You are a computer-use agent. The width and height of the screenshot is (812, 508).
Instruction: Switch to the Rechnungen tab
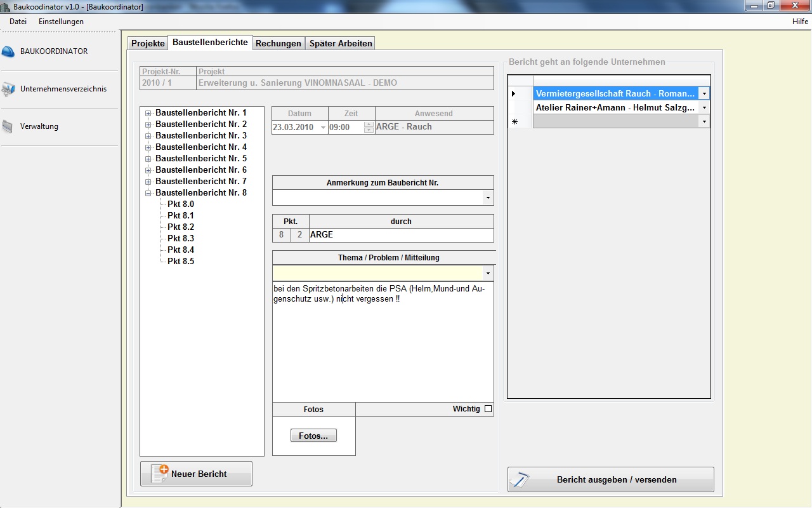(x=278, y=44)
